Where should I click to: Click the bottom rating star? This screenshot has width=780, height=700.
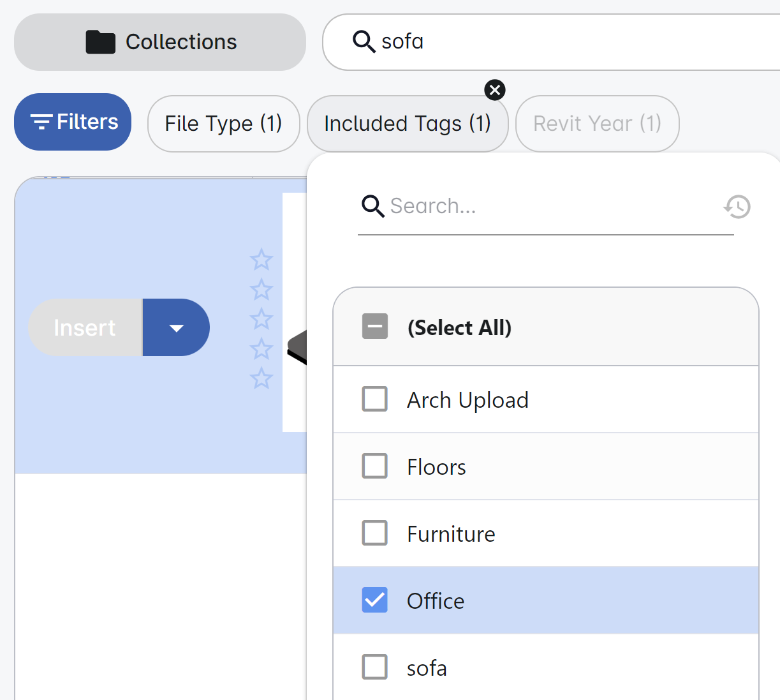coord(261,378)
